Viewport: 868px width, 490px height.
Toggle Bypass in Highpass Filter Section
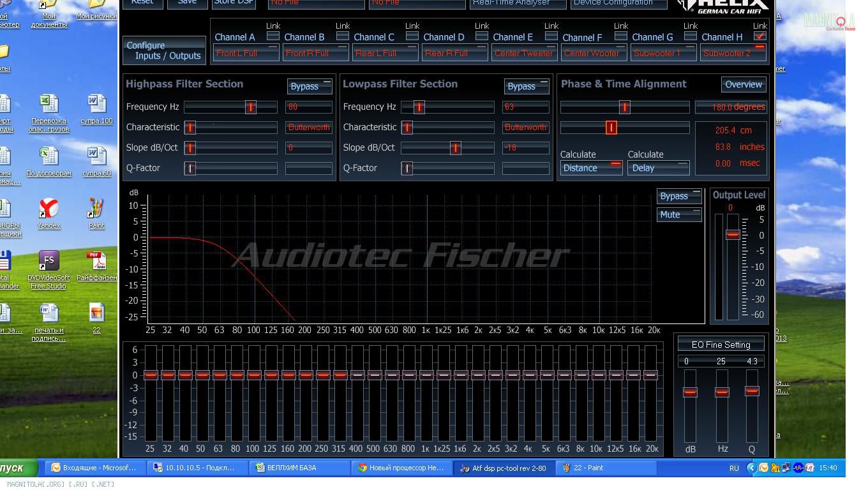click(x=310, y=86)
